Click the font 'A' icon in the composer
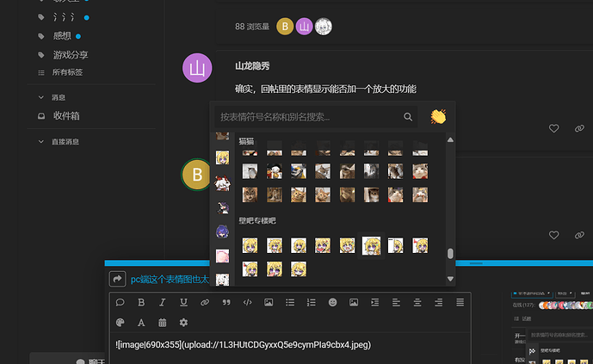Viewport: 593px width, 364px height. point(141,323)
